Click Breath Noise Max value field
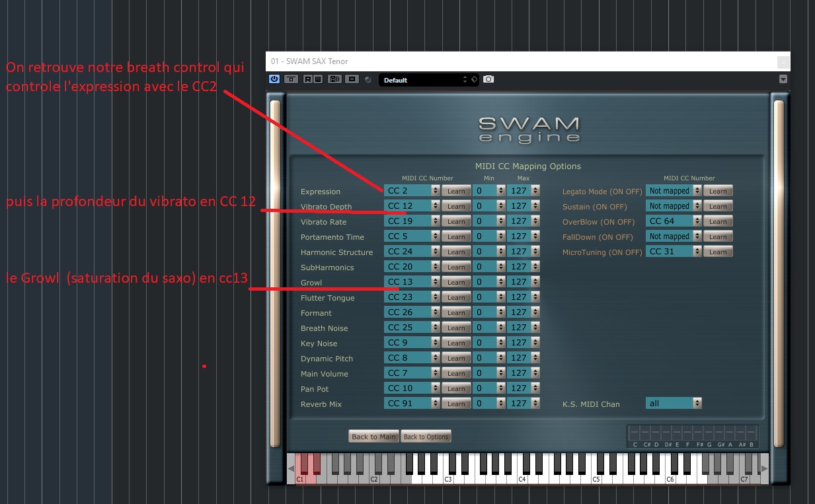815x504 pixels. click(x=520, y=328)
